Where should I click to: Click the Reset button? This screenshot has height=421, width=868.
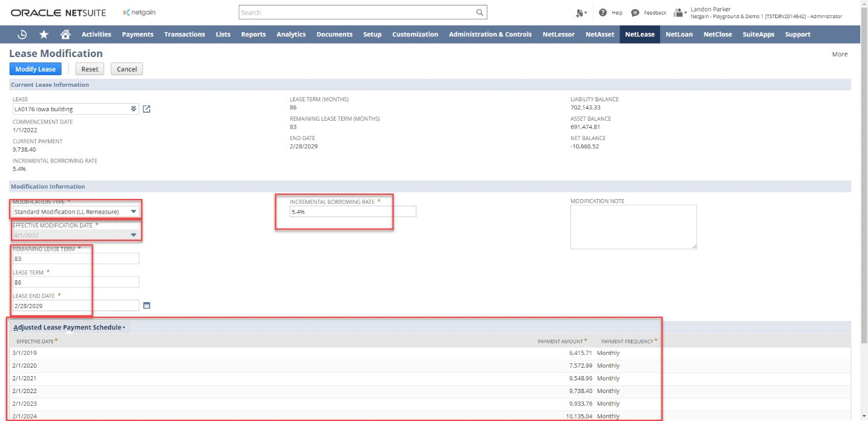(x=89, y=69)
